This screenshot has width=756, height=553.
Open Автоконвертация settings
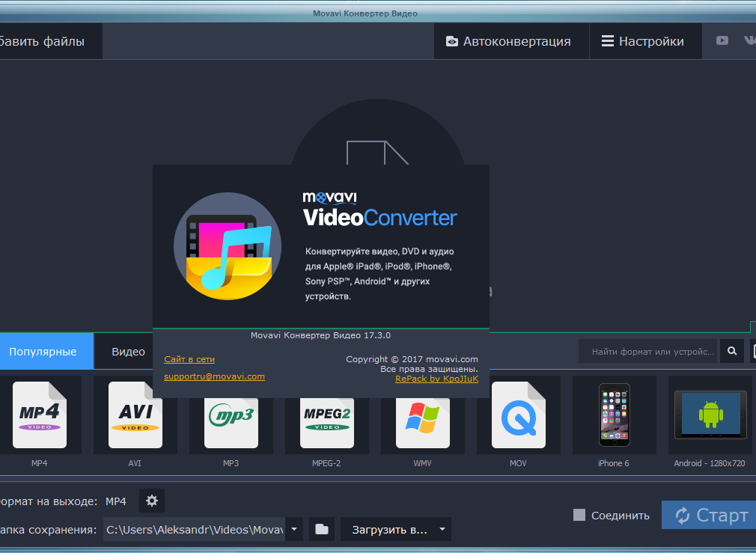(x=511, y=41)
